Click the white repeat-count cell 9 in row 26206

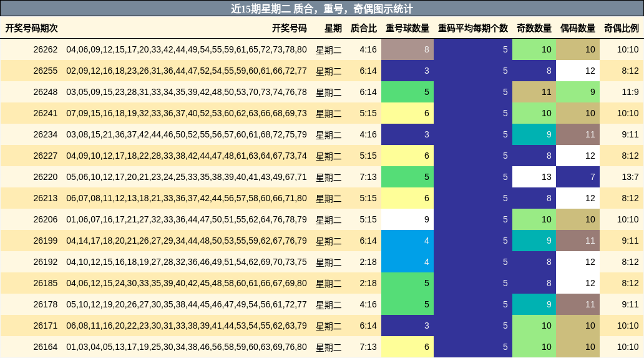tap(407, 219)
